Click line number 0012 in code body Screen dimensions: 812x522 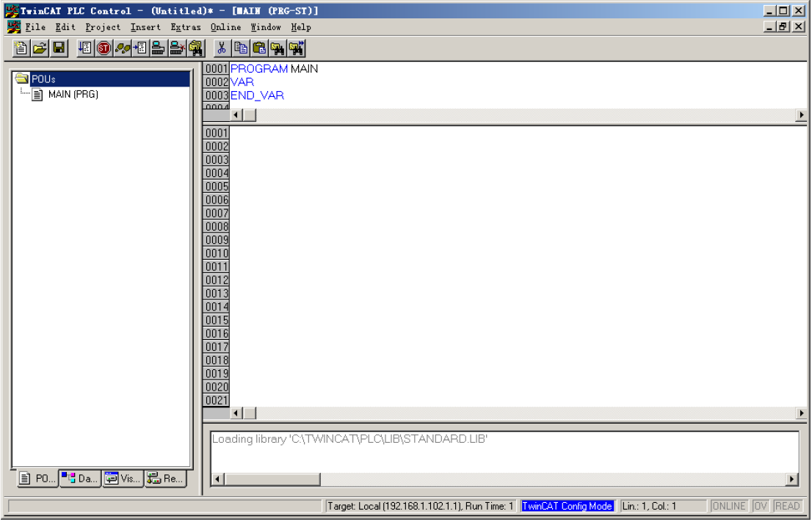(x=217, y=280)
